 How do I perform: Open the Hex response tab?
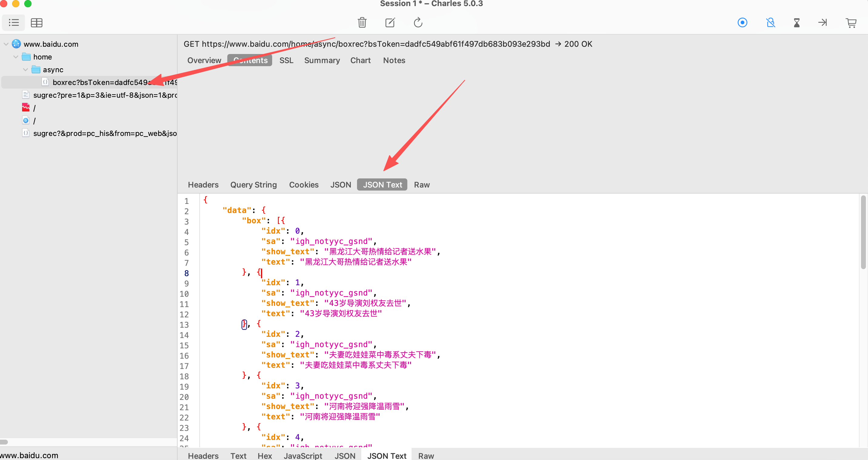click(x=265, y=456)
